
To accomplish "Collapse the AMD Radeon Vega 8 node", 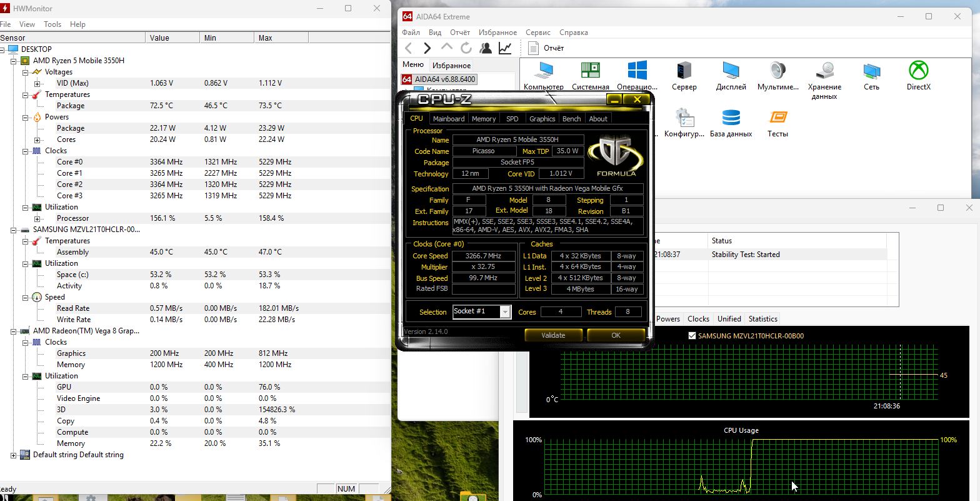I will [x=14, y=331].
